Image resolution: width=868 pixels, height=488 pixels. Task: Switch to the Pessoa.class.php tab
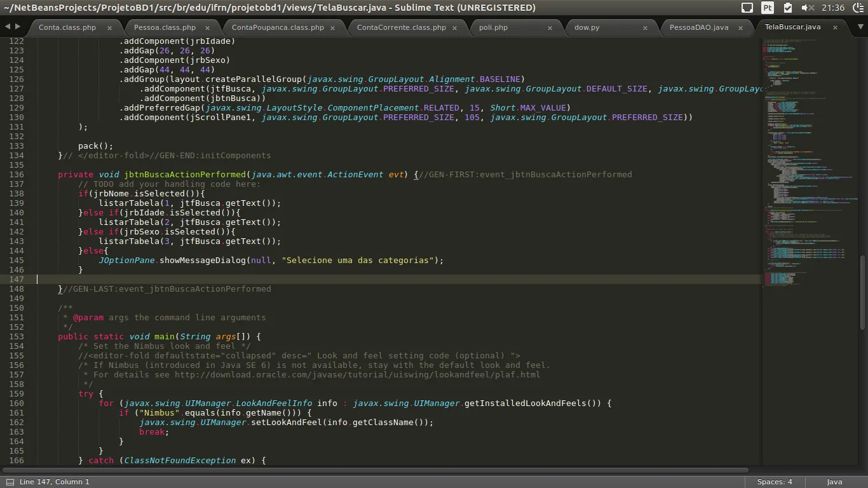(165, 27)
